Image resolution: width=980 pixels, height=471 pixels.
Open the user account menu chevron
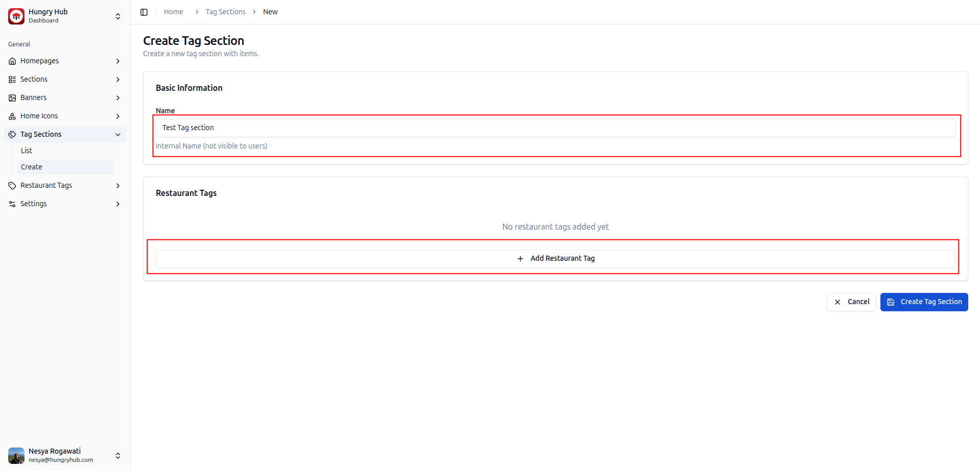pos(118,455)
